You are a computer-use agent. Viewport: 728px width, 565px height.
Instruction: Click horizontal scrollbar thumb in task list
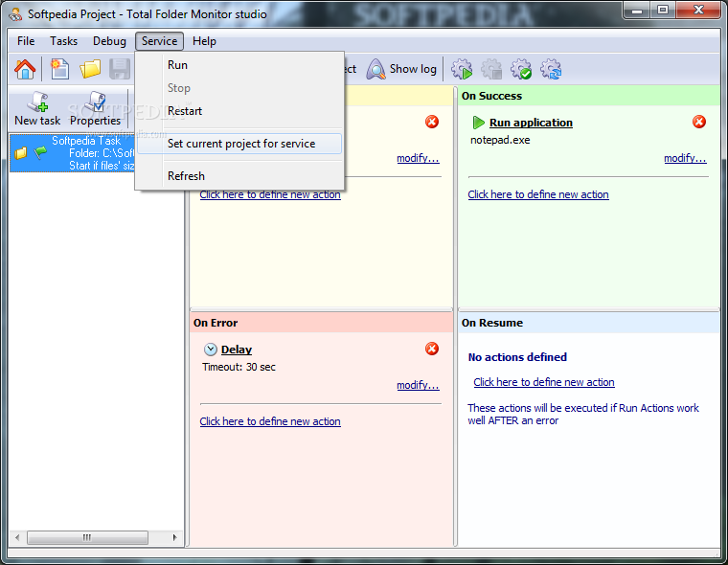click(87, 537)
